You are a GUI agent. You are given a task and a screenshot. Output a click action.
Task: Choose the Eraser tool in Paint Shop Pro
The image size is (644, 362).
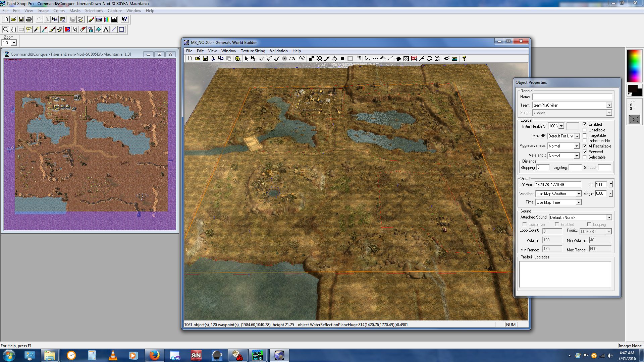[x=83, y=29]
